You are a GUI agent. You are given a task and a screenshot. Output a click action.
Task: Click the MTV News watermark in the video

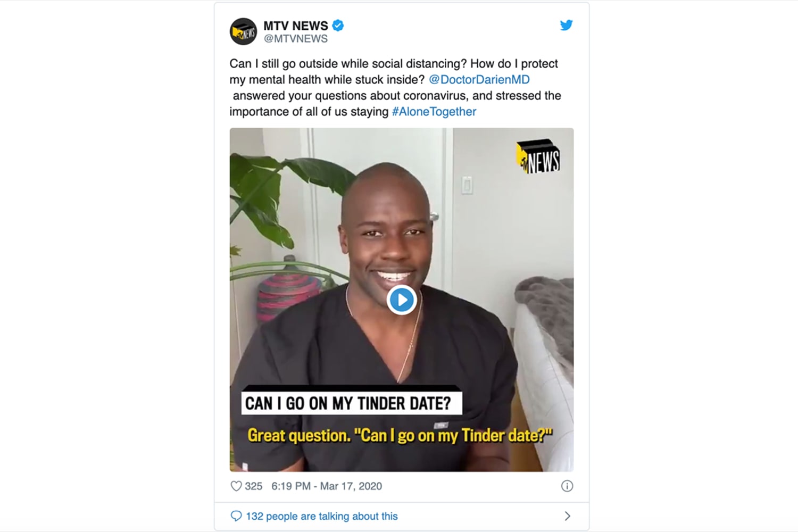coord(538,156)
